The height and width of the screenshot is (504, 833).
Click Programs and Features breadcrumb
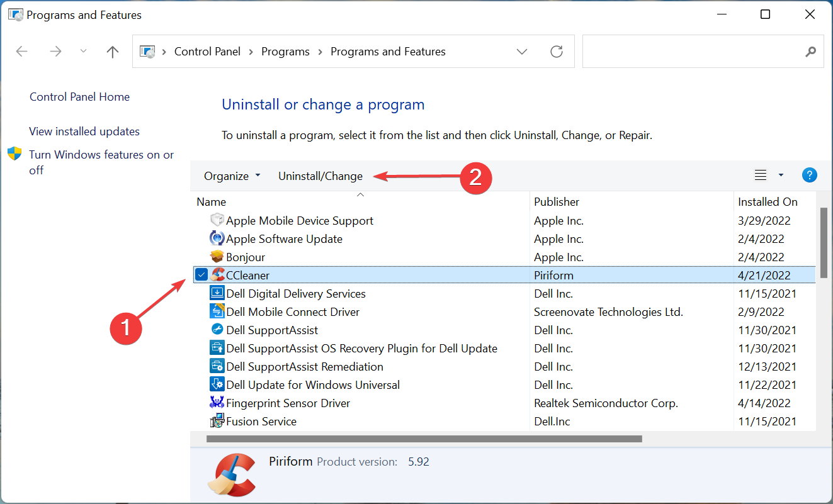coord(388,52)
